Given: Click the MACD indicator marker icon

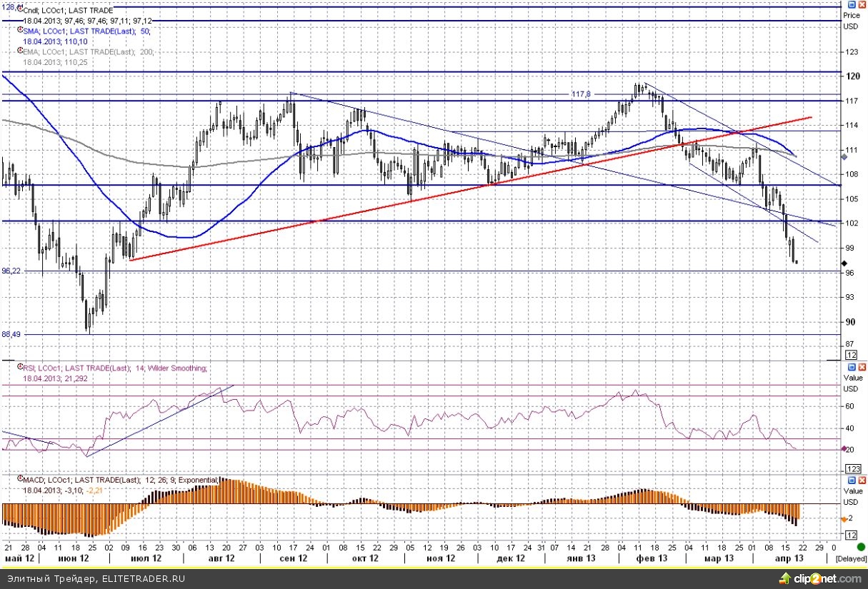Looking at the screenshot, I should click(x=20, y=481).
